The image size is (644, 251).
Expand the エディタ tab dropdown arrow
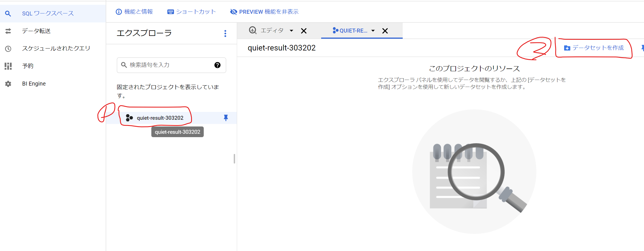(x=291, y=31)
